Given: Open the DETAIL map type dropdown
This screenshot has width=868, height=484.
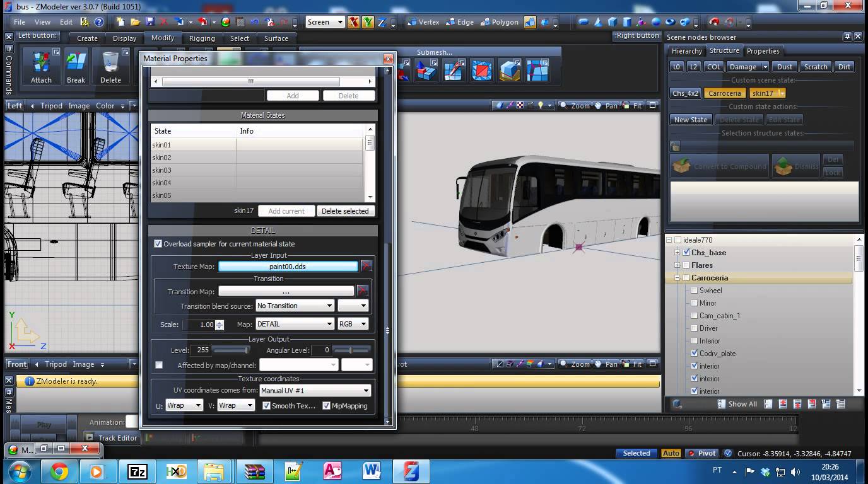Looking at the screenshot, I should (295, 324).
